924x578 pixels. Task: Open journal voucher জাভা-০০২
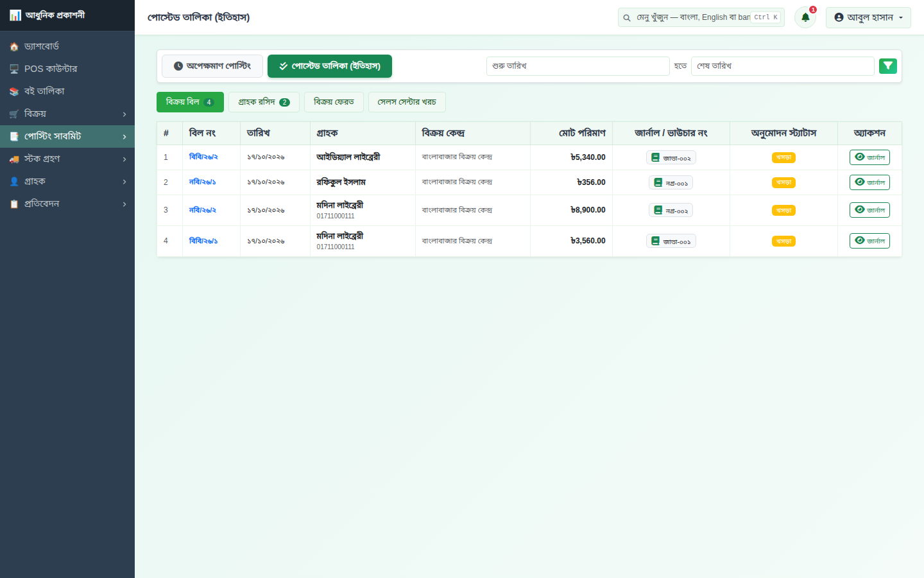(x=671, y=157)
